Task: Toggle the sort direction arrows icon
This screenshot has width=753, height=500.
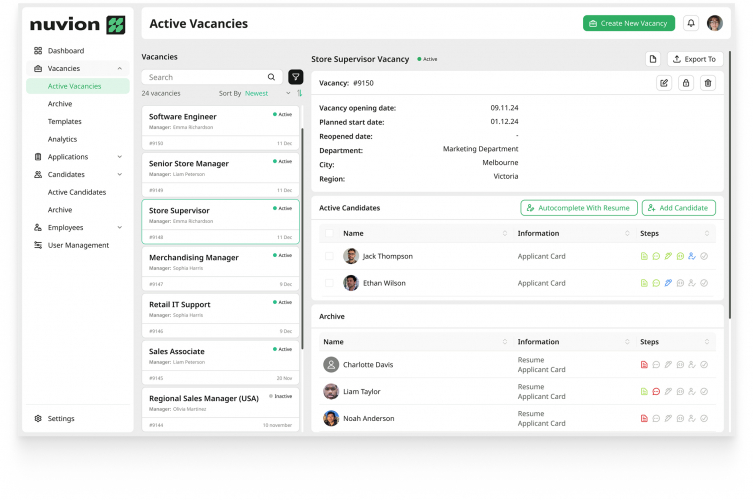Action: (x=299, y=93)
